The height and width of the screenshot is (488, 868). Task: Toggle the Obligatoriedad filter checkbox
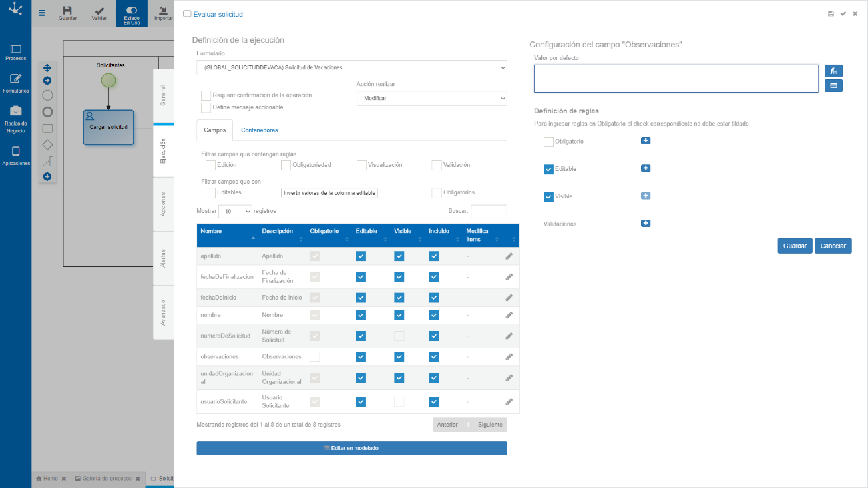286,165
